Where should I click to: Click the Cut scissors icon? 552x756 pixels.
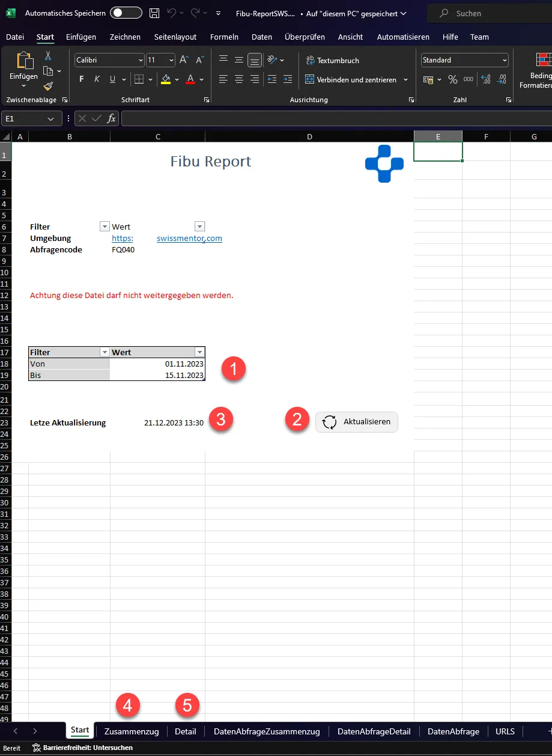48,56
